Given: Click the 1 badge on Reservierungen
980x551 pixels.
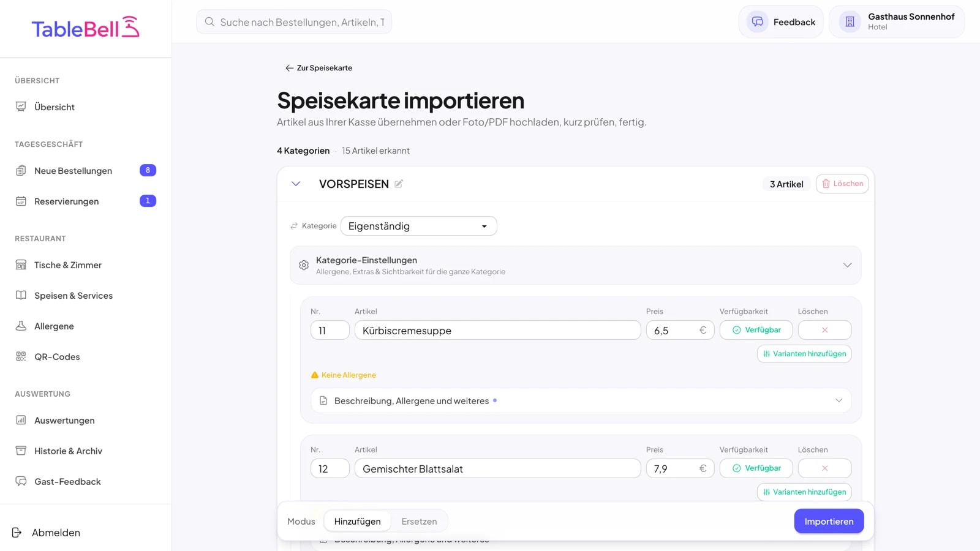Looking at the screenshot, I should pyautogui.click(x=148, y=201).
